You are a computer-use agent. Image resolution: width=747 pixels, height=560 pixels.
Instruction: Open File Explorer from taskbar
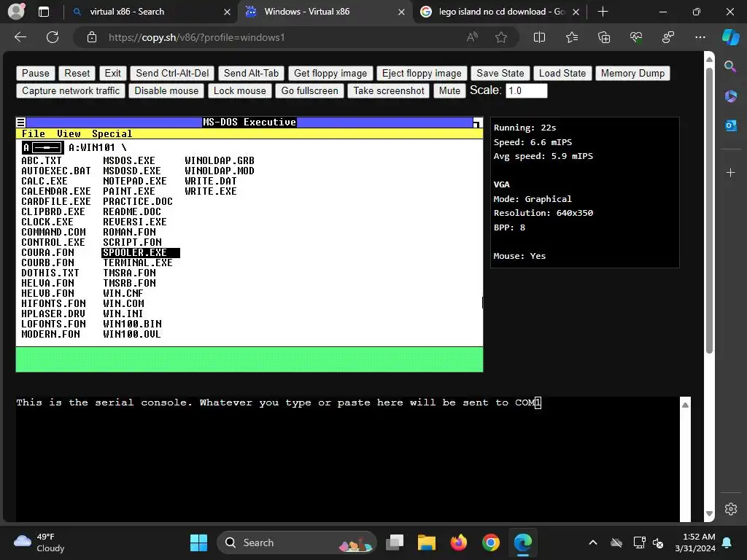426,542
